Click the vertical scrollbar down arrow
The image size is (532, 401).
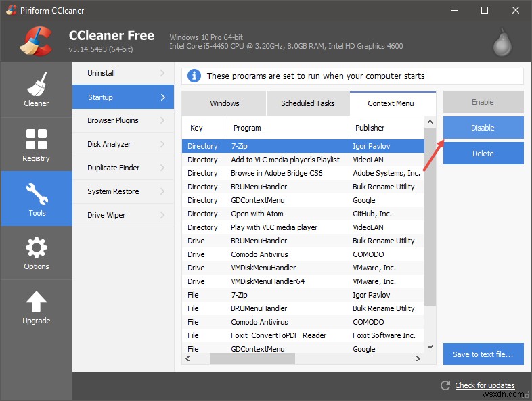tap(430, 347)
